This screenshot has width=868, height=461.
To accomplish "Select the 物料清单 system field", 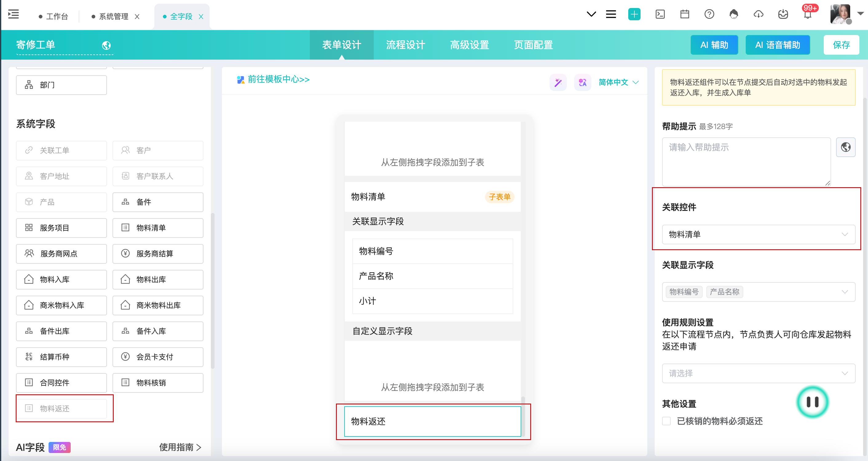I will pos(158,228).
